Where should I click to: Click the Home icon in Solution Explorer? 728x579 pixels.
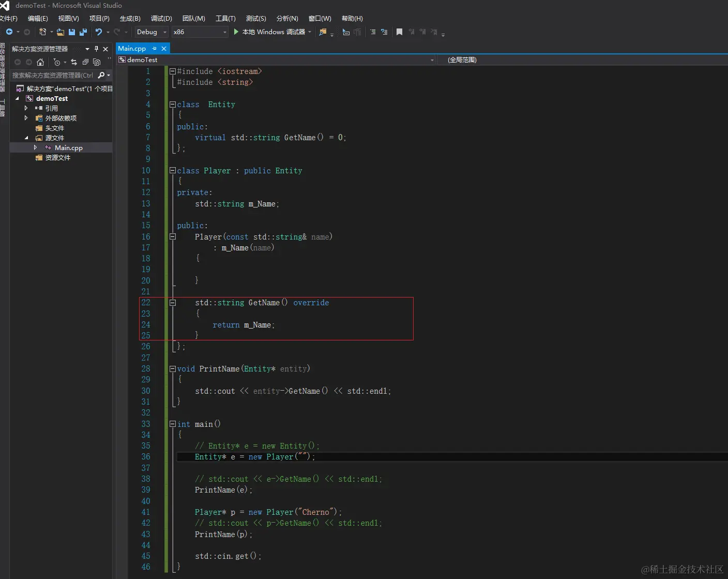40,62
